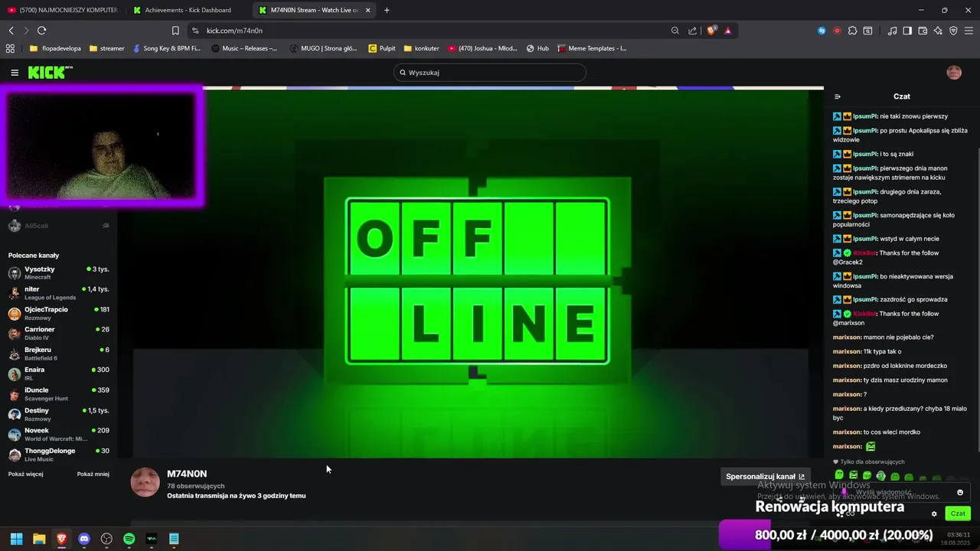Click the zoom magnifier icon in address bar
This screenshot has height=551, width=980.
(675, 31)
